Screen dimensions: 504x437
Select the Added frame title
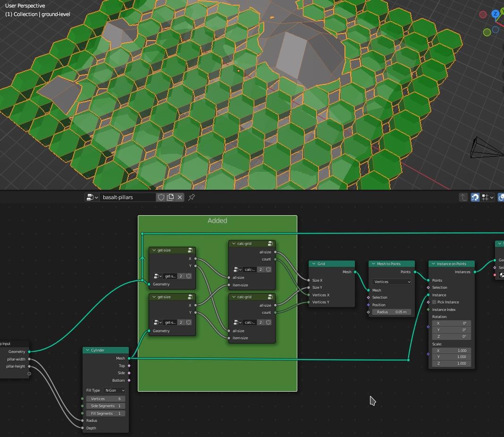point(217,220)
